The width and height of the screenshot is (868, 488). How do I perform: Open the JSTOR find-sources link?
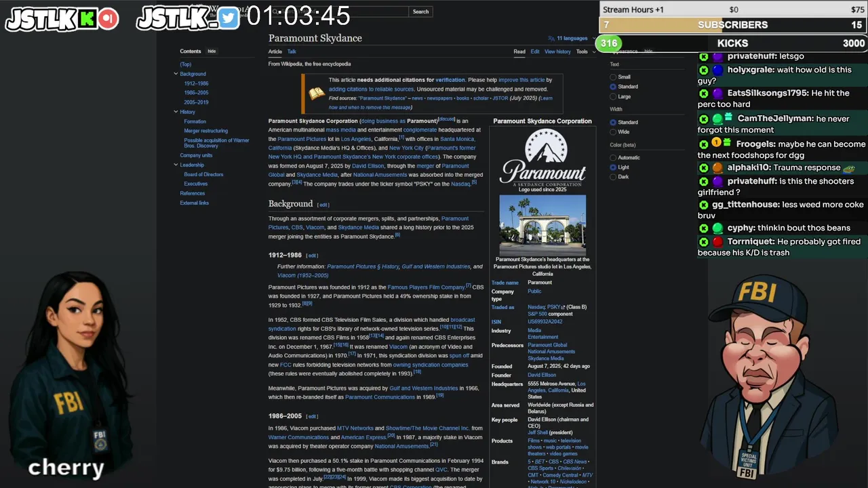point(500,98)
